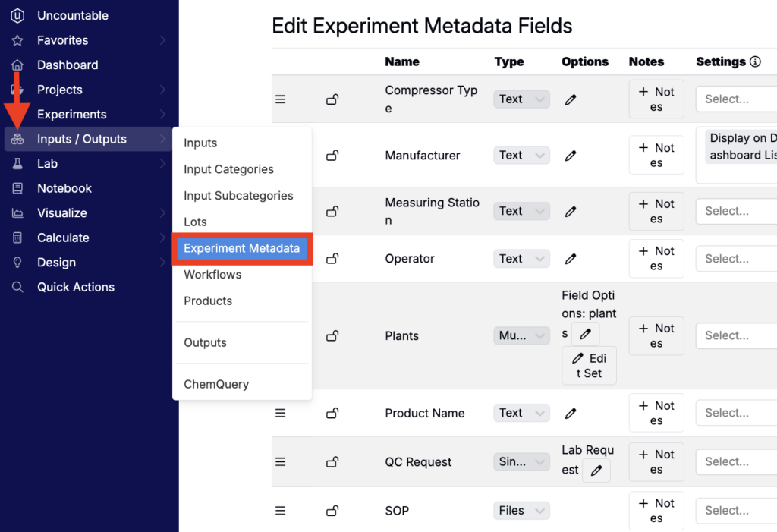Click the Quick Actions search icon

click(x=17, y=287)
